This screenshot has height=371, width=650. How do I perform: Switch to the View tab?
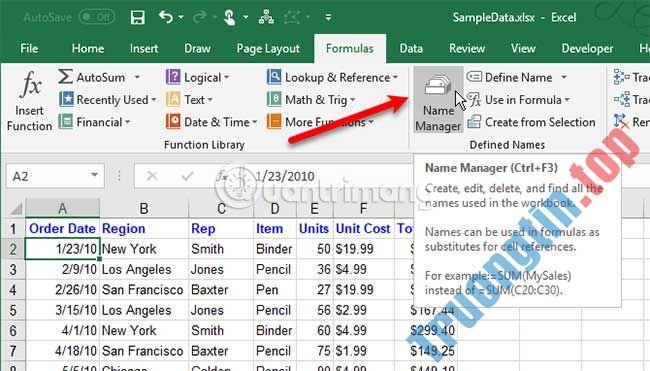pyautogui.click(x=523, y=48)
